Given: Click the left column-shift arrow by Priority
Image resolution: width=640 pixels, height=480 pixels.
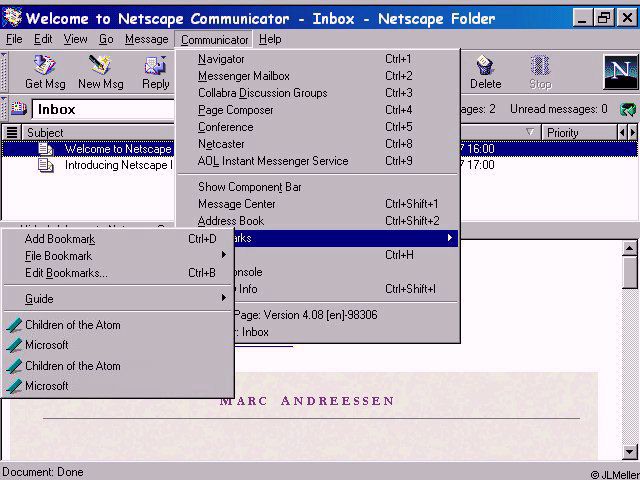Looking at the screenshot, I should click(x=622, y=132).
